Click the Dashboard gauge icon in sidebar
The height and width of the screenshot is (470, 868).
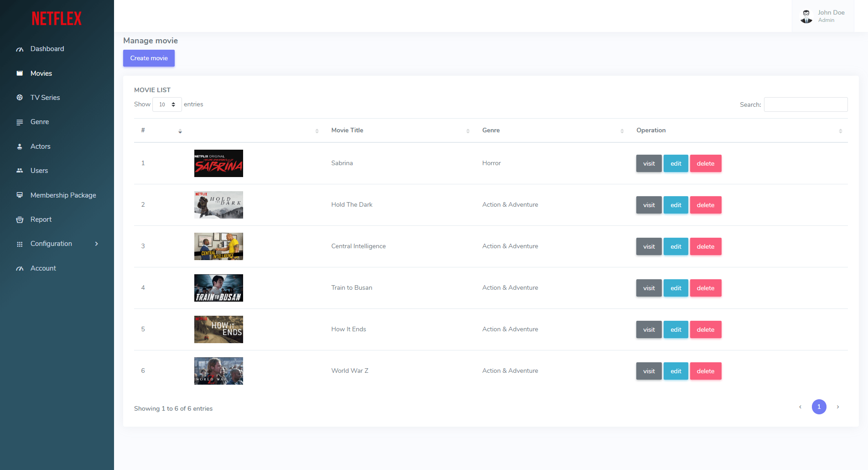(x=20, y=49)
